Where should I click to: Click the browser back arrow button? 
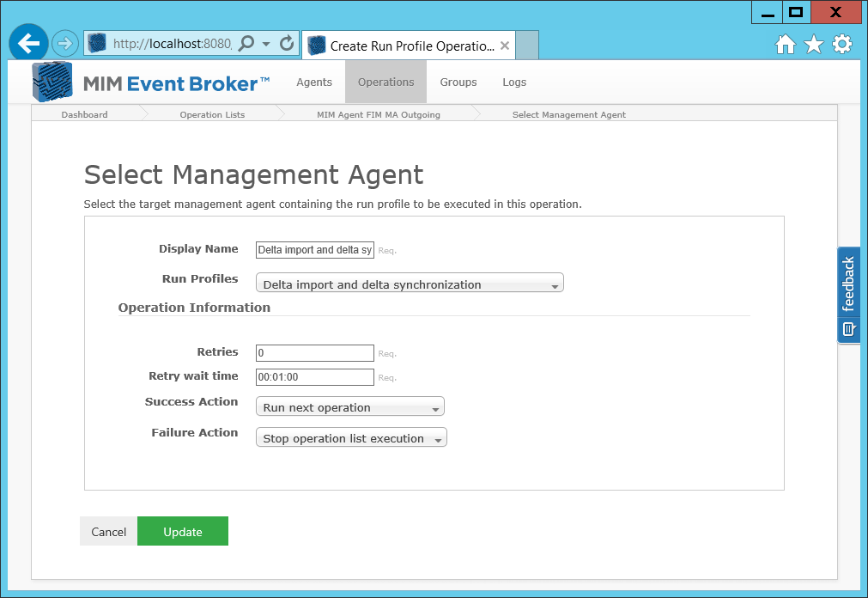[28, 43]
